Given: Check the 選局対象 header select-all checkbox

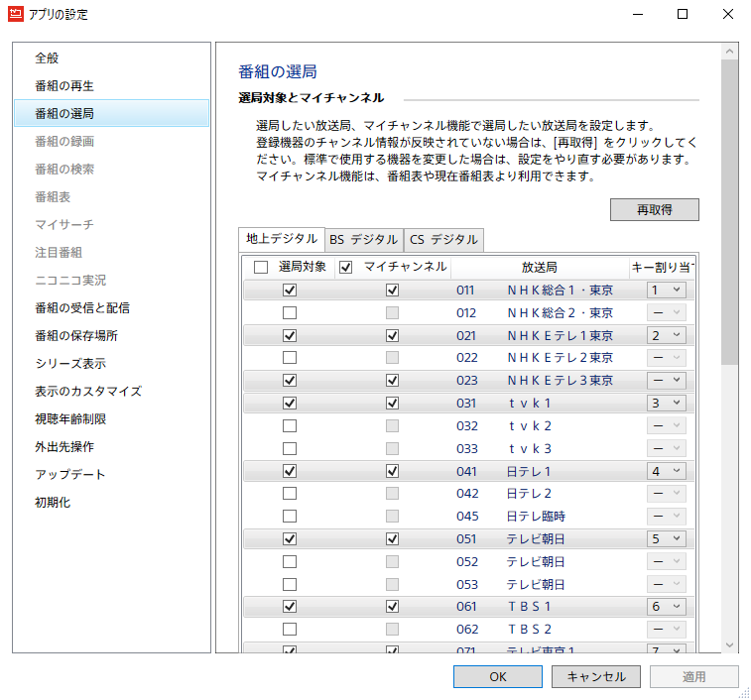Looking at the screenshot, I should tap(261, 268).
